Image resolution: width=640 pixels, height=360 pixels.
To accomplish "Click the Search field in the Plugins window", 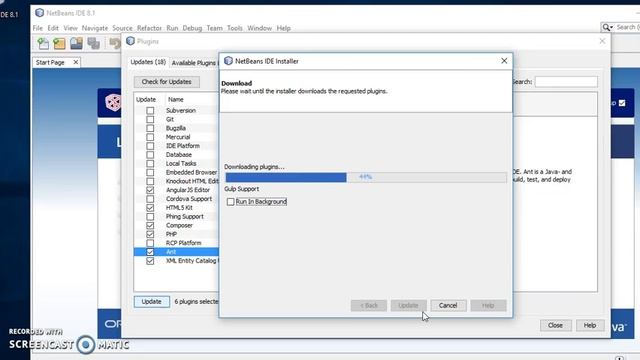I will (x=566, y=82).
